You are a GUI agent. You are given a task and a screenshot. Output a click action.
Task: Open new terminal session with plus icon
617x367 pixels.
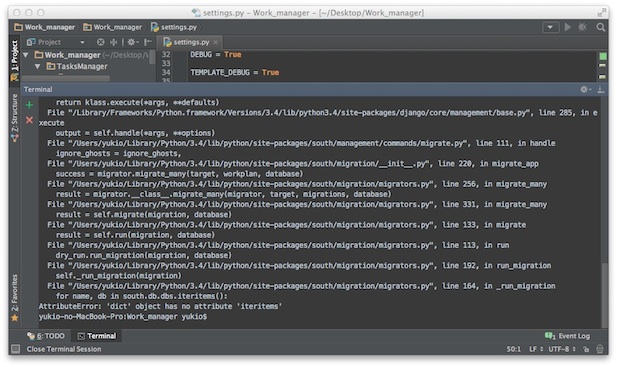[x=30, y=105]
